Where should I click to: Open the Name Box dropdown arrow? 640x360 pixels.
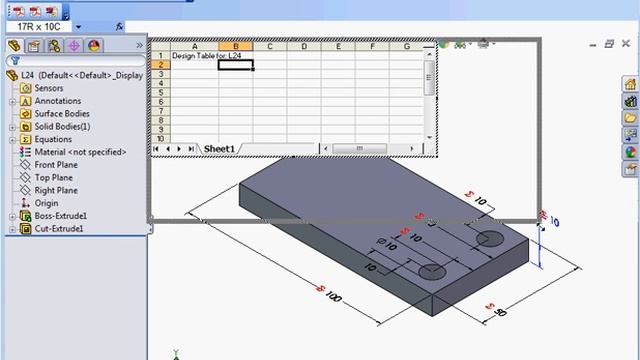coord(78,27)
